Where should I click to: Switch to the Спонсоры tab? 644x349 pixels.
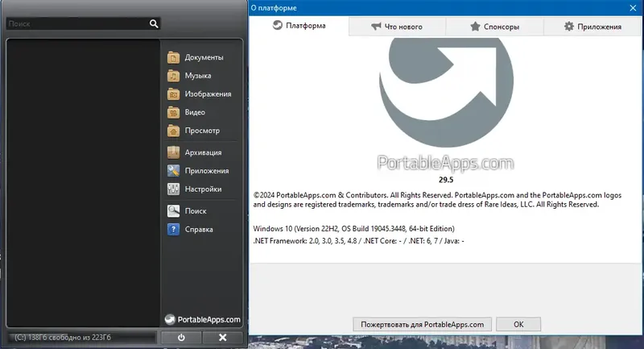(x=494, y=27)
